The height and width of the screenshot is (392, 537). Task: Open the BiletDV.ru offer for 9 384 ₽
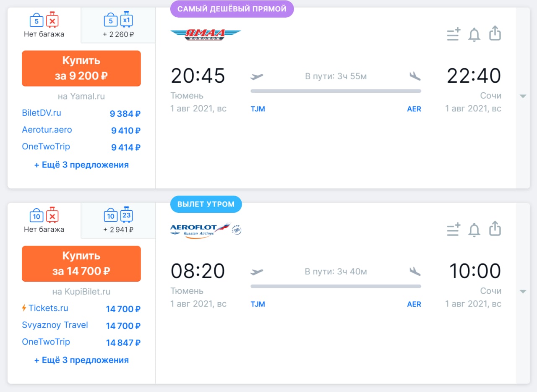81,113
